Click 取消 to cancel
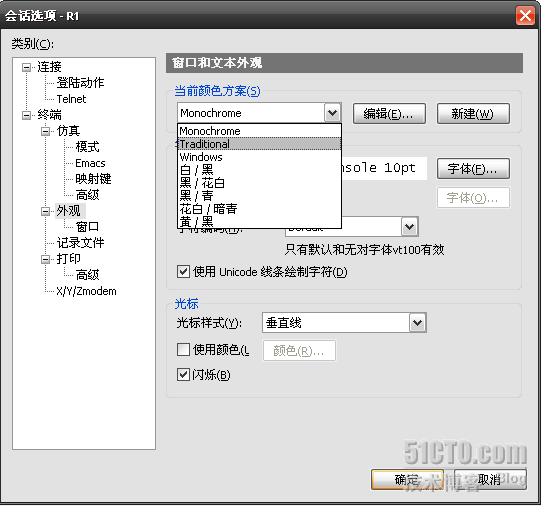This screenshot has width=541, height=506. [490, 479]
